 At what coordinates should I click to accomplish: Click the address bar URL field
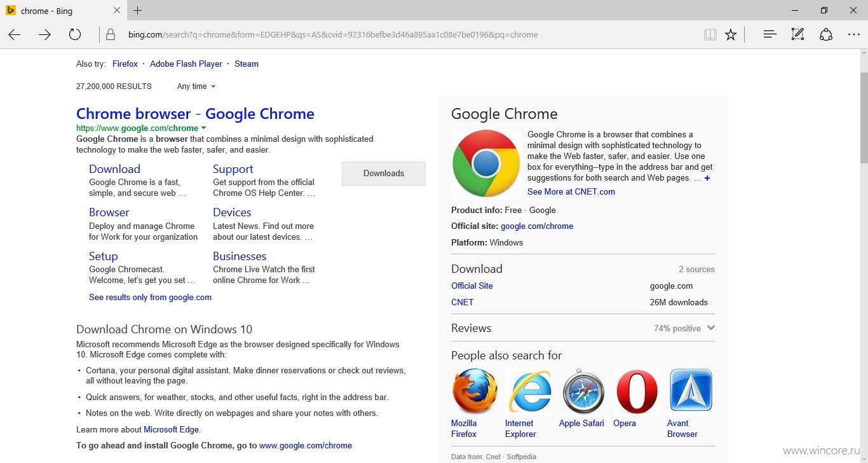pos(407,35)
